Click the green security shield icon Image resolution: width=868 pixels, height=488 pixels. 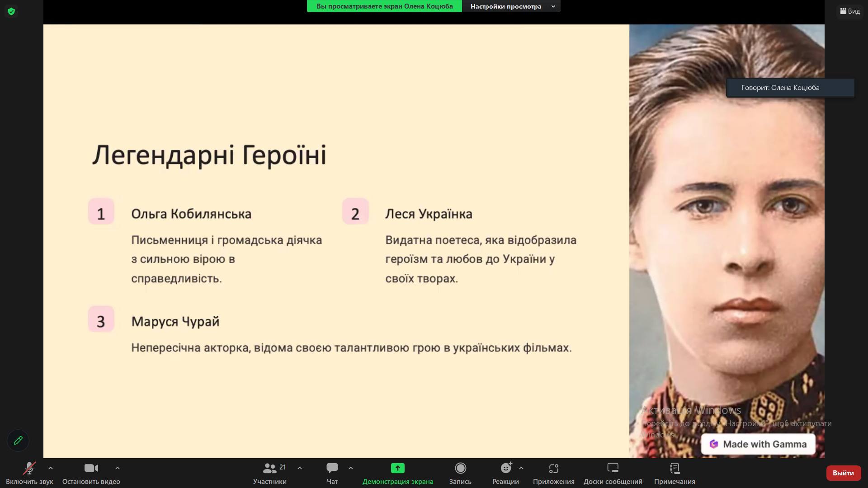[x=11, y=11]
